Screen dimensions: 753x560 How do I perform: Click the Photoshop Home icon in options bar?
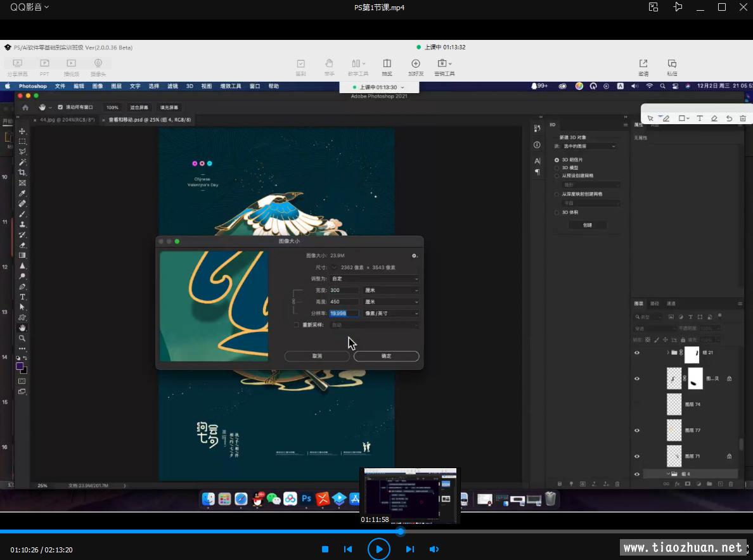click(x=25, y=108)
